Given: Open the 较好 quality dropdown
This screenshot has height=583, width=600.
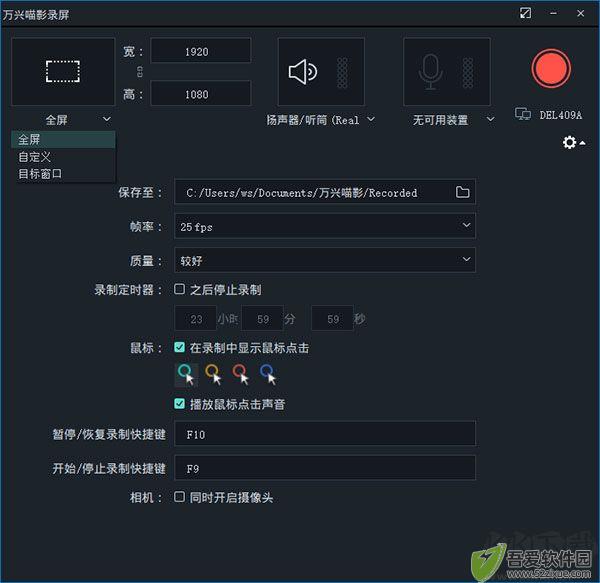Looking at the screenshot, I should (325, 260).
